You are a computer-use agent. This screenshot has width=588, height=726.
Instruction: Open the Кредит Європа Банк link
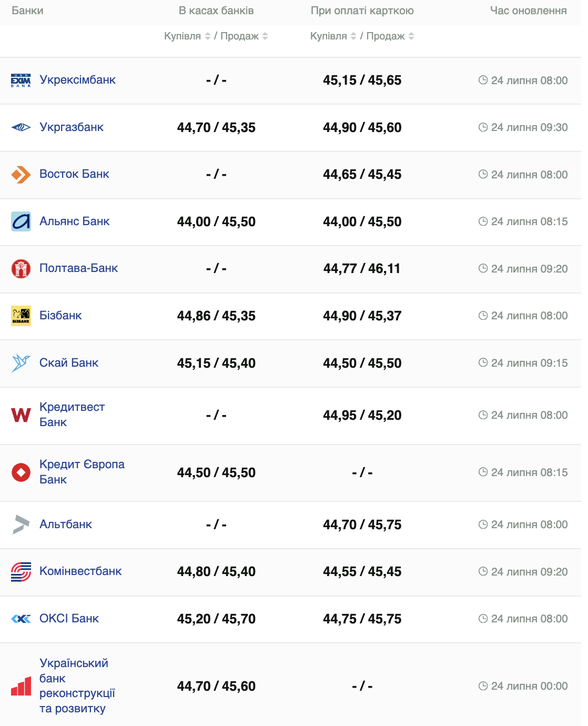click(x=82, y=472)
